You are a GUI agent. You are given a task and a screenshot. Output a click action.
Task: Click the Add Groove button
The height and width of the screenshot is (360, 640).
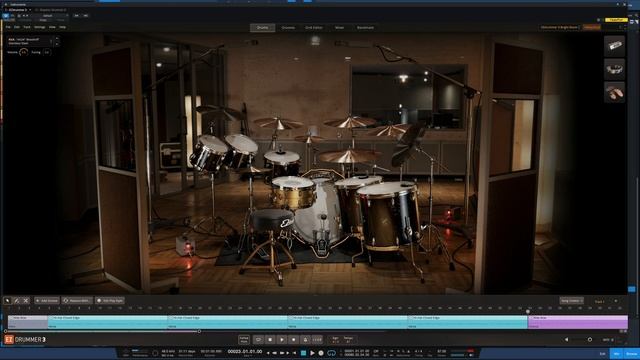pos(47,301)
